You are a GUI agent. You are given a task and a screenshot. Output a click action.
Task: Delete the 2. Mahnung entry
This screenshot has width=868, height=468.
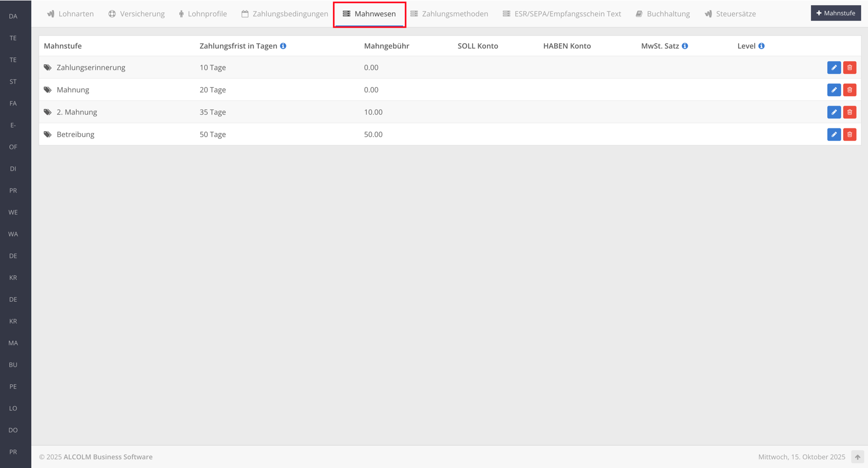(849, 112)
